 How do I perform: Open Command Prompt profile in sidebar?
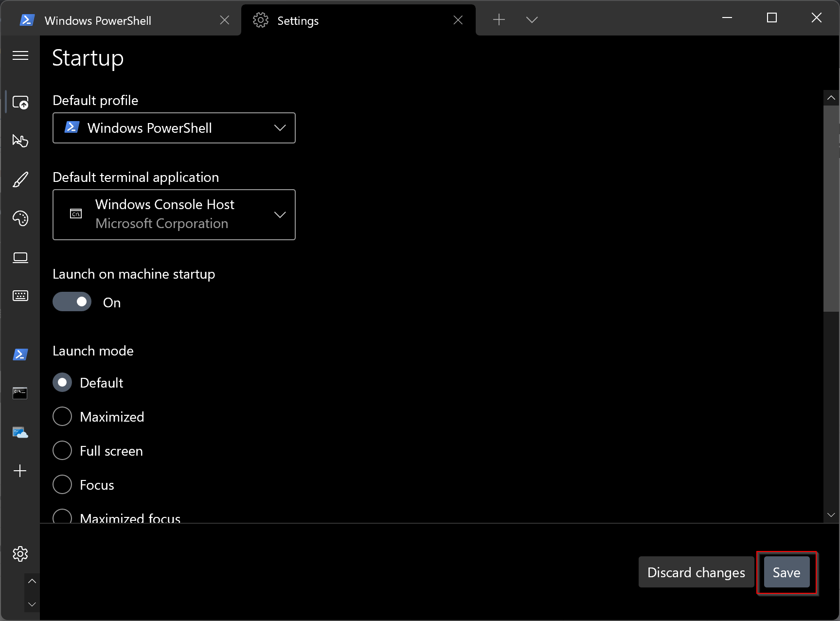(x=20, y=393)
